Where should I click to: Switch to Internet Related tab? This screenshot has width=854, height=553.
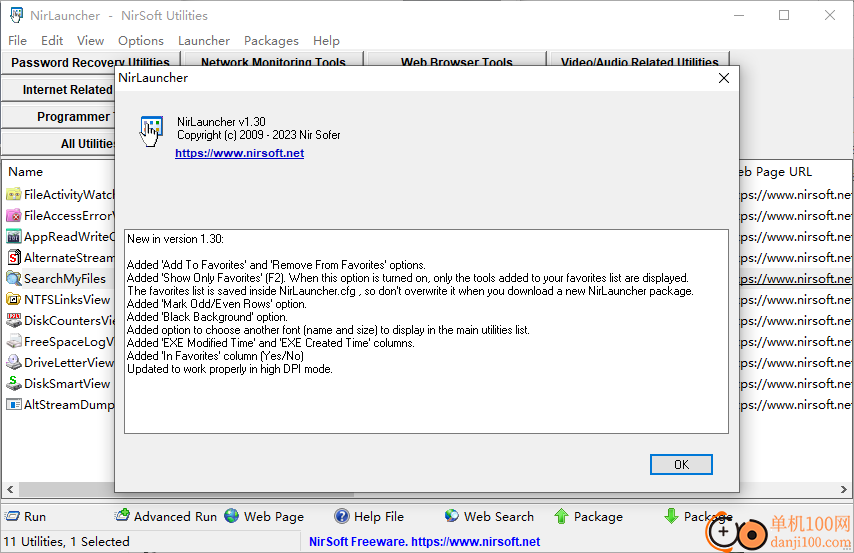point(58,89)
